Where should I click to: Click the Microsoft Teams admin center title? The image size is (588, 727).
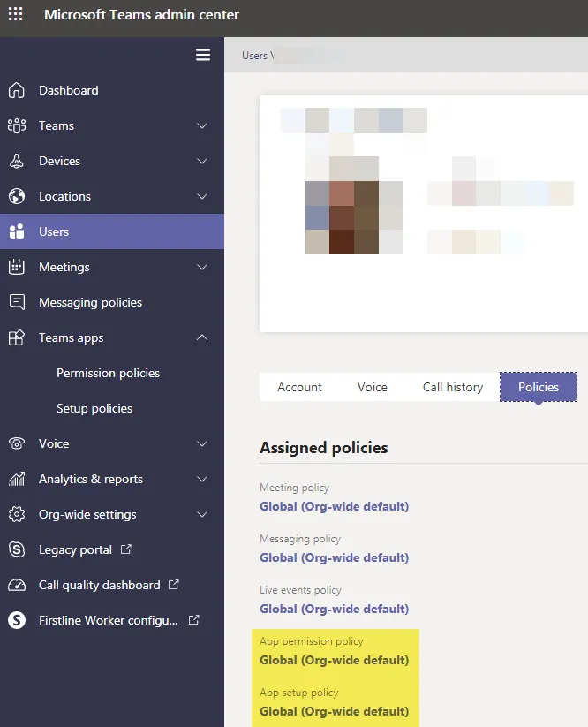click(x=141, y=14)
